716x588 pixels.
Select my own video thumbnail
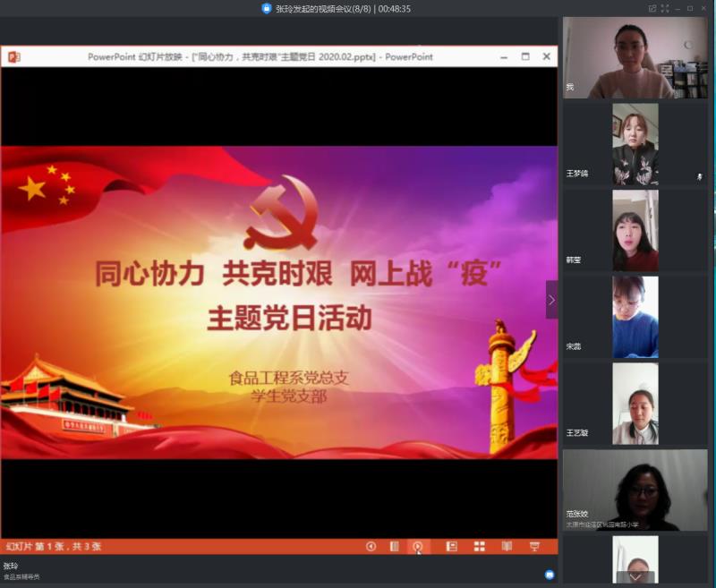[x=635, y=58]
